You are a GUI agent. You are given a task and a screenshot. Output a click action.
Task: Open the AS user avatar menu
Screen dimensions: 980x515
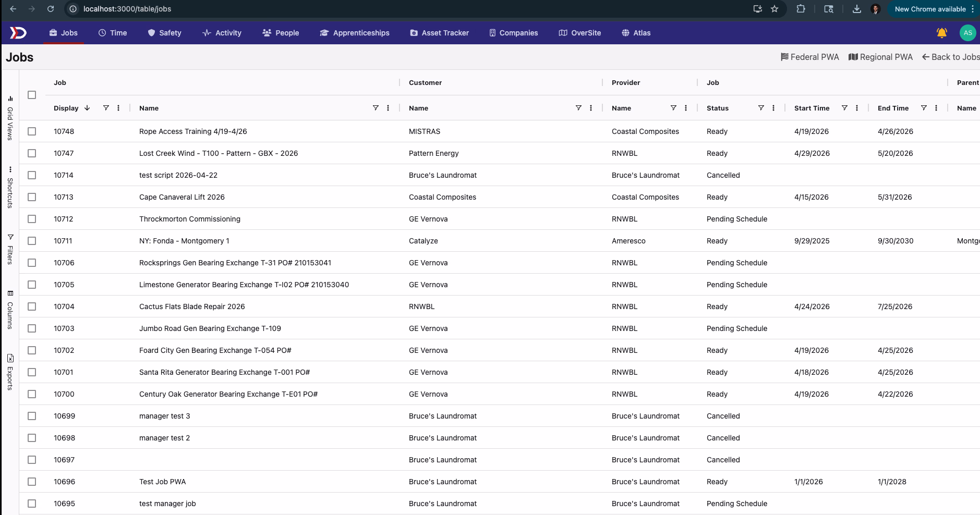(x=967, y=33)
